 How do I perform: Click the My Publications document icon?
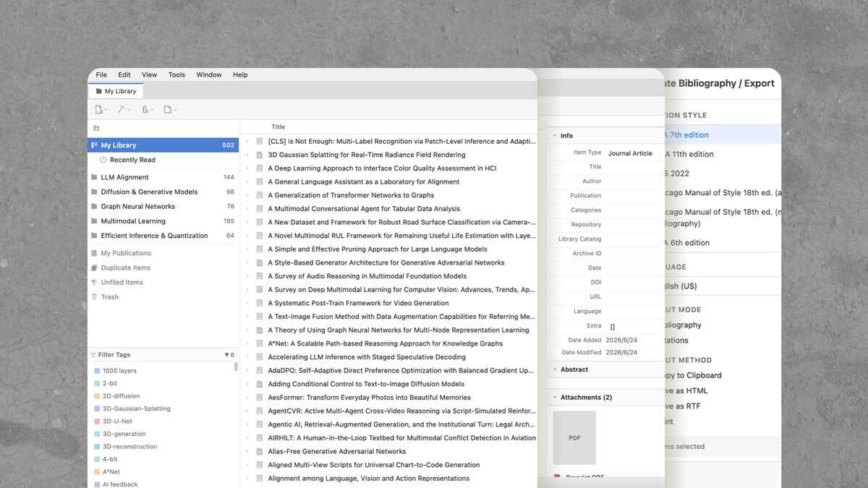coord(94,253)
